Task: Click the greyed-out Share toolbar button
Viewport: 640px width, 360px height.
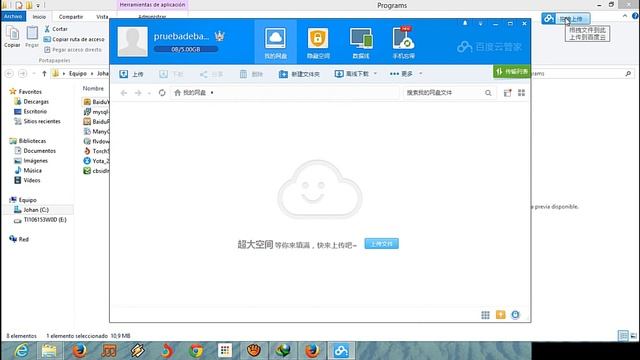Action: (x=211, y=74)
